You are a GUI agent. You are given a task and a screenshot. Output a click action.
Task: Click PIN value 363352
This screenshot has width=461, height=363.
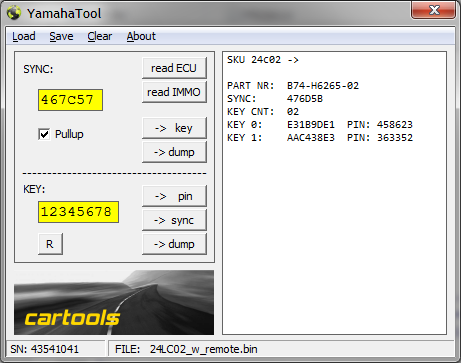[x=395, y=138]
